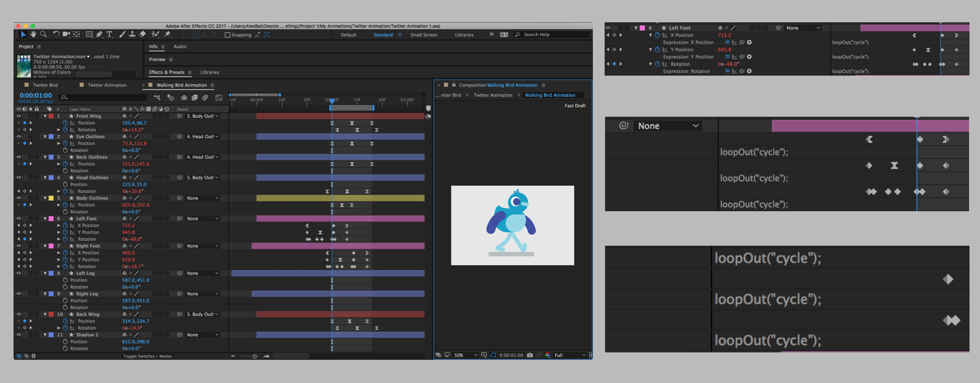The width and height of the screenshot is (980, 383).
Task: Click the shy layers hide icon
Action: (184, 97)
